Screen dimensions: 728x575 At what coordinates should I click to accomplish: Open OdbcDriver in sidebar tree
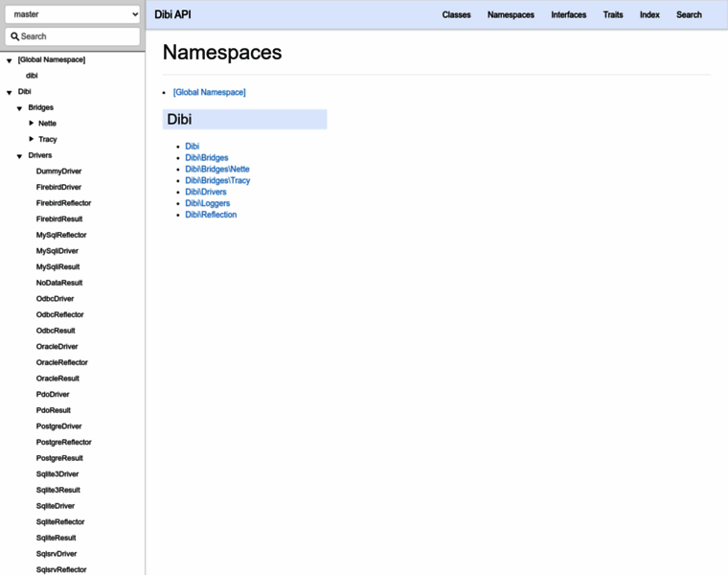(55, 299)
